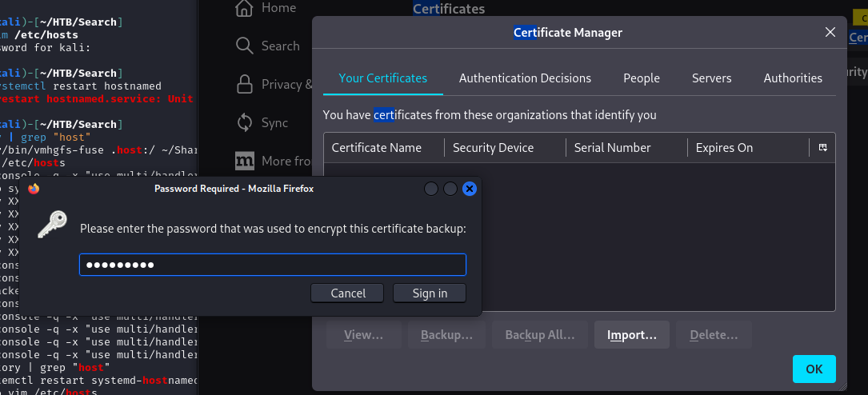Click Sign in to submit password
868x395 pixels.
(430, 293)
